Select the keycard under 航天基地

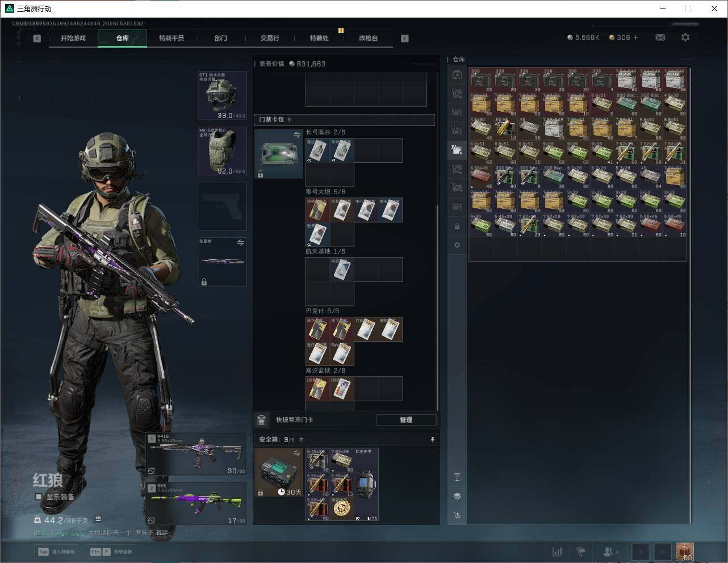point(342,270)
